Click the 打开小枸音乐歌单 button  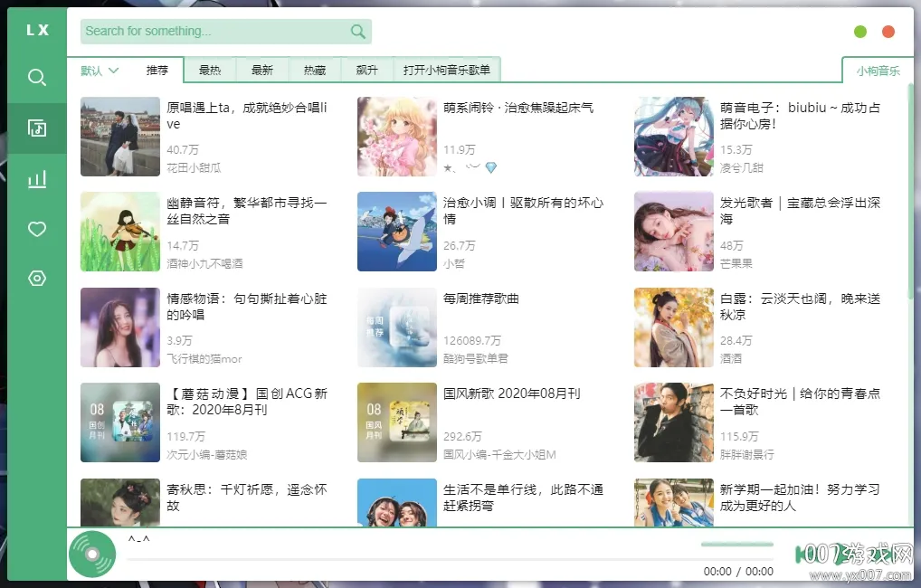447,70
